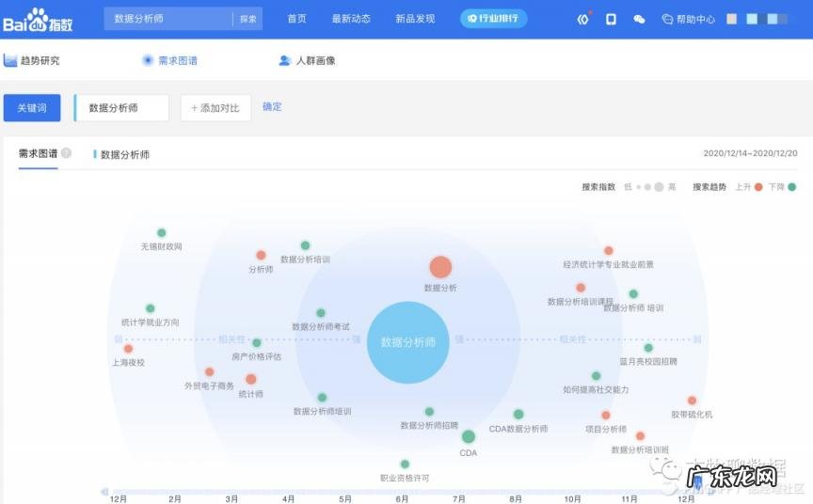Go to 首页 in top navigation
Viewport: 813px width, 504px height.
(296, 19)
